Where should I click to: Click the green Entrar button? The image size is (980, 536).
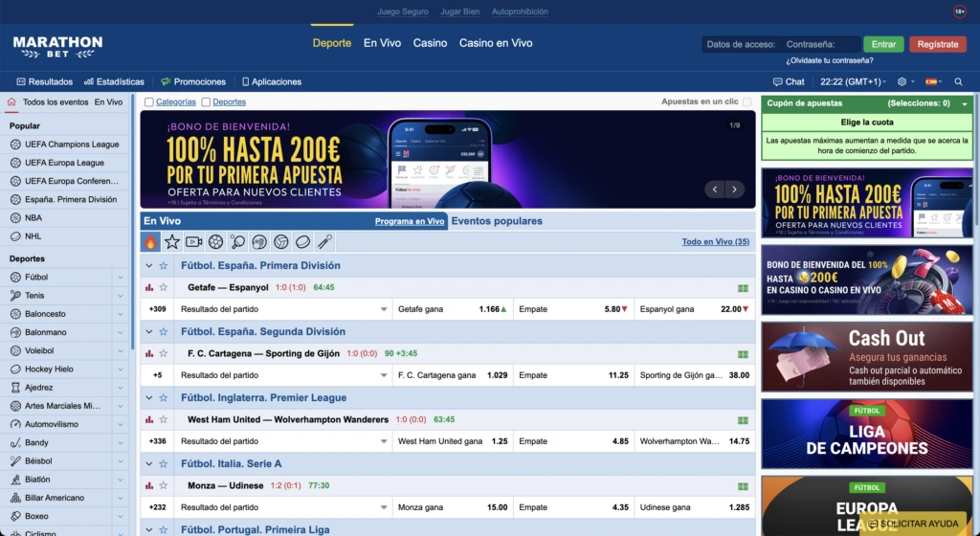pos(883,44)
